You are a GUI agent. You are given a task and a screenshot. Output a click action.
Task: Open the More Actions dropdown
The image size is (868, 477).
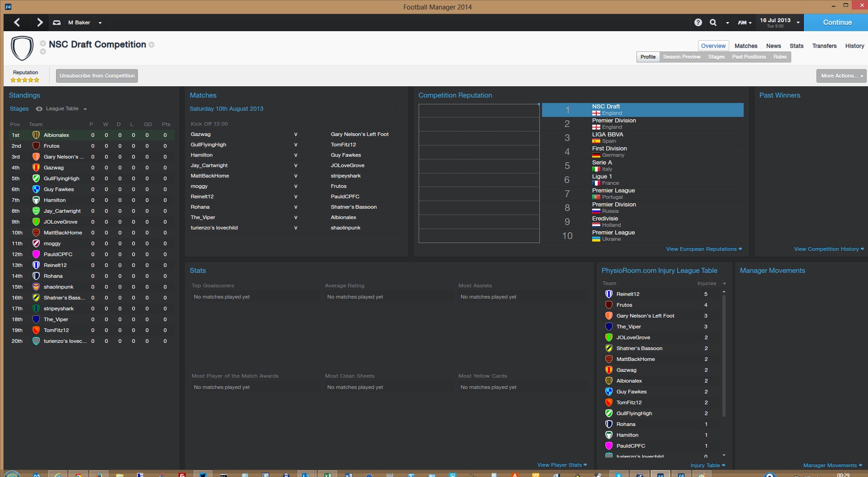pyautogui.click(x=841, y=76)
